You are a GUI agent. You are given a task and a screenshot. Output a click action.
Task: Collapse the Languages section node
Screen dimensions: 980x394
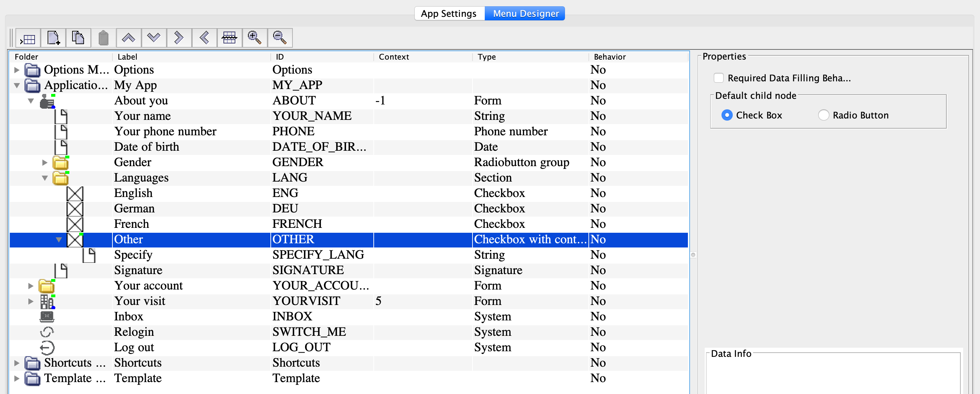[44, 178]
